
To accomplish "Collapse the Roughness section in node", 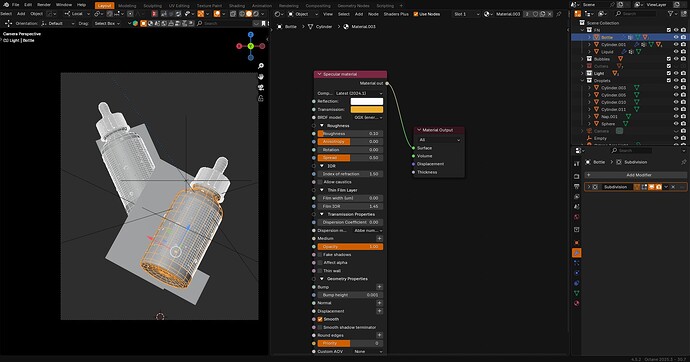I will pos(322,126).
